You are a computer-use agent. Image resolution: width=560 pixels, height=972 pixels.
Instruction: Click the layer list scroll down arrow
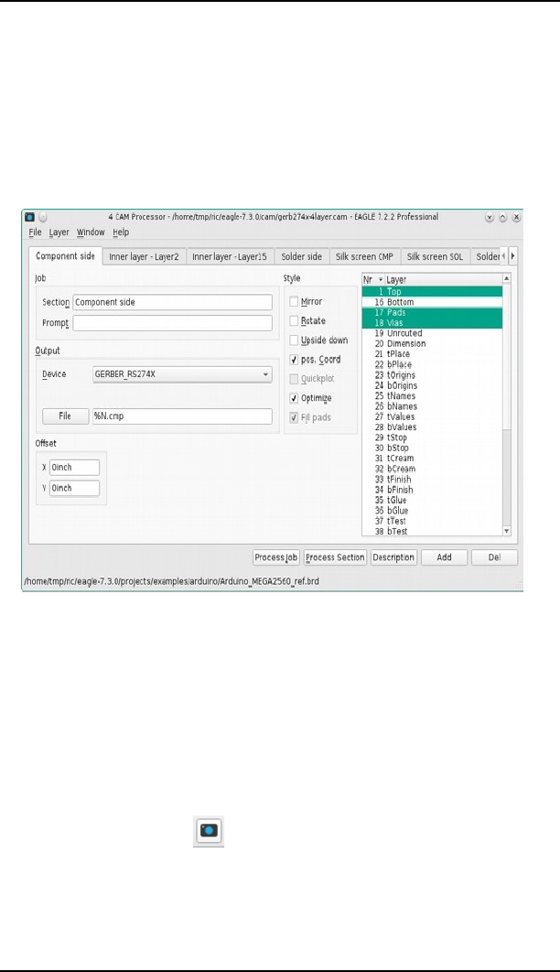point(507,531)
